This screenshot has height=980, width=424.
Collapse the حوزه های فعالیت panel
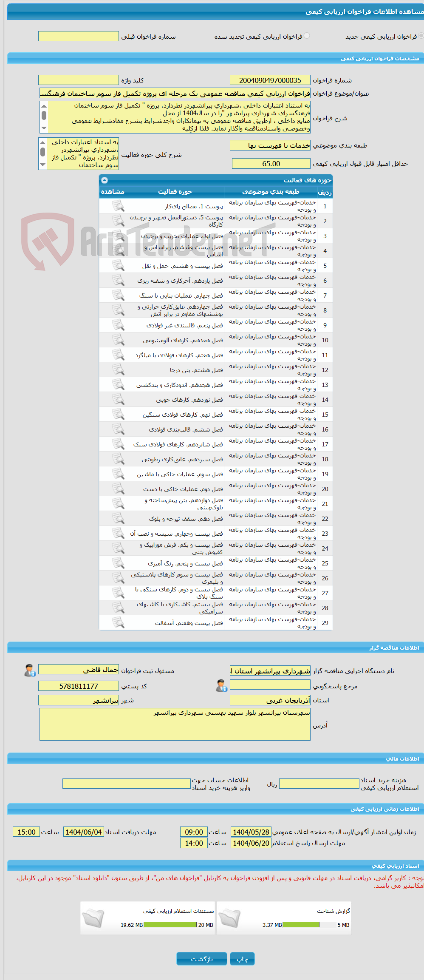click(x=105, y=180)
